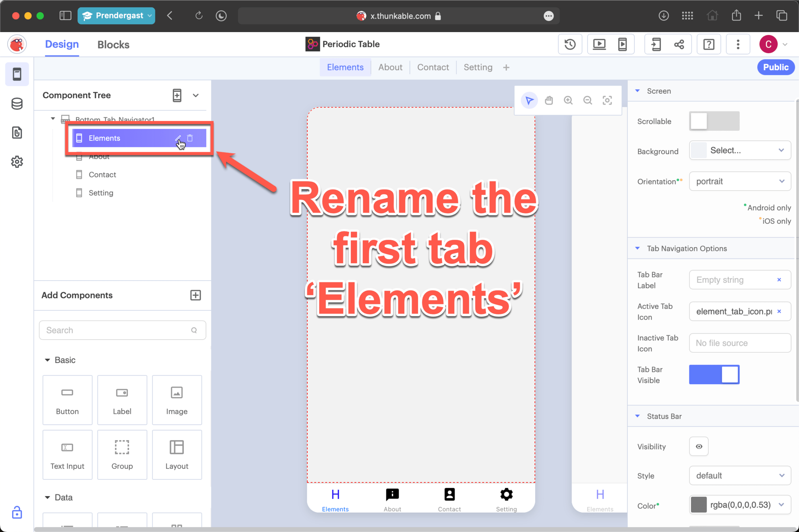799x532 pixels.
Task: Select the Contact screen in Component Tree
Action: 102,175
